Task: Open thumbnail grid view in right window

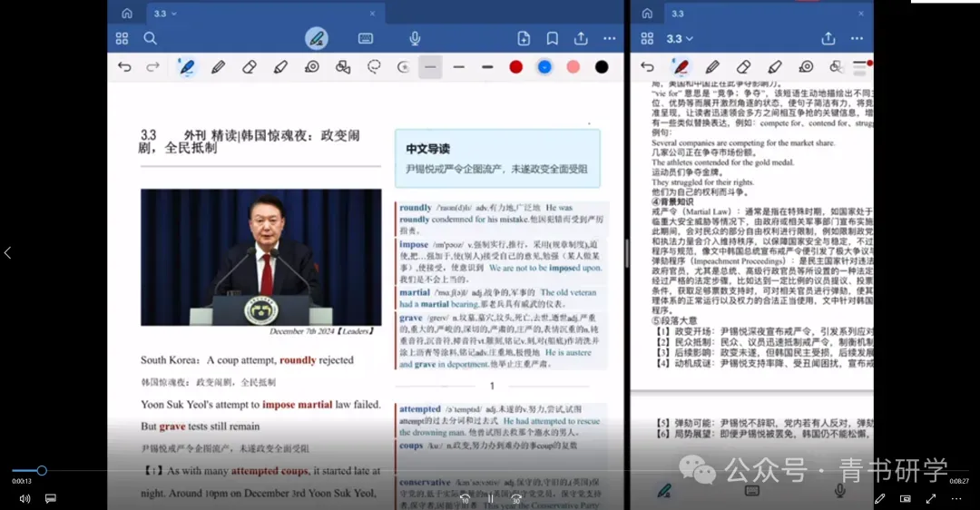Action: (647, 39)
